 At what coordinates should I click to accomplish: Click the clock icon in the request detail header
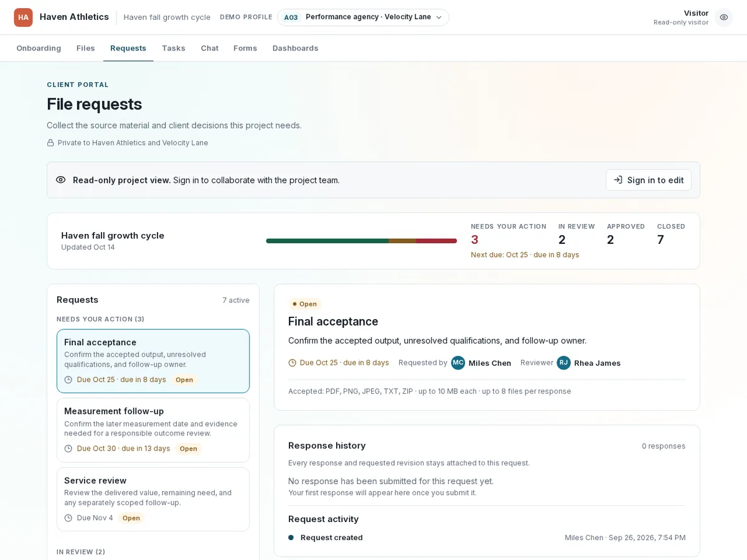click(x=293, y=363)
